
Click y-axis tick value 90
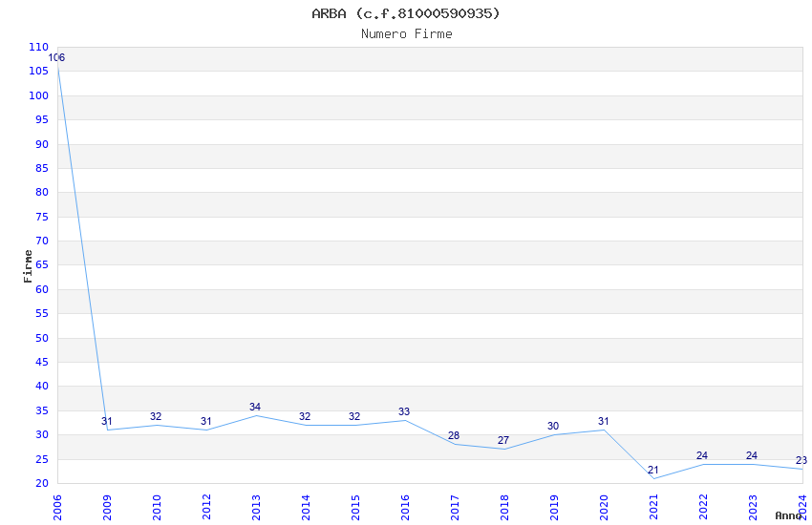tap(42, 144)
